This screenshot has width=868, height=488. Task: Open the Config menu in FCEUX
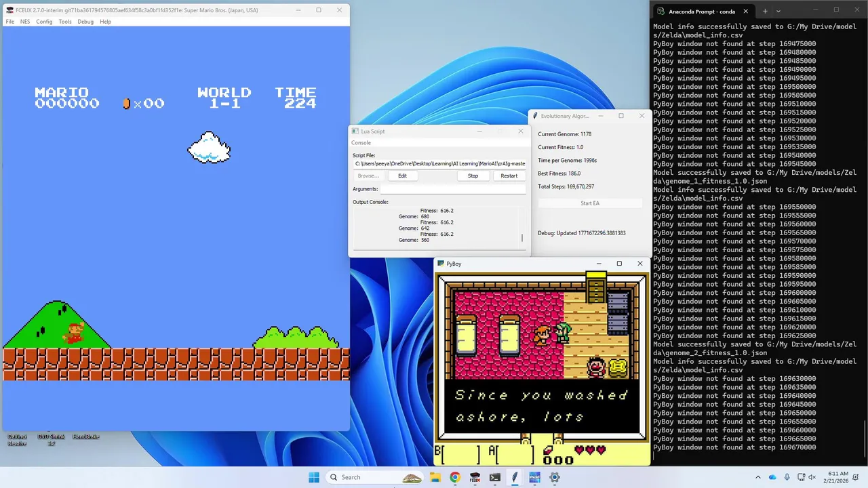pyautogui.click(x=44, y=22)
